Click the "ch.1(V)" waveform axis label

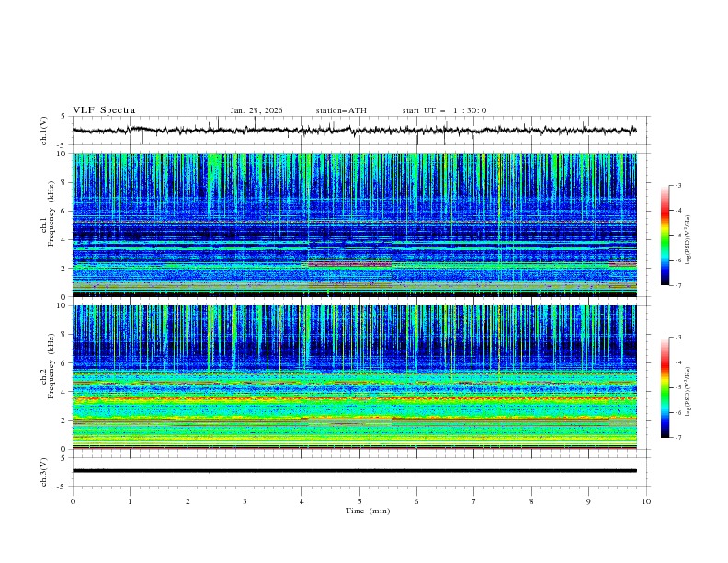coord(44,131)
